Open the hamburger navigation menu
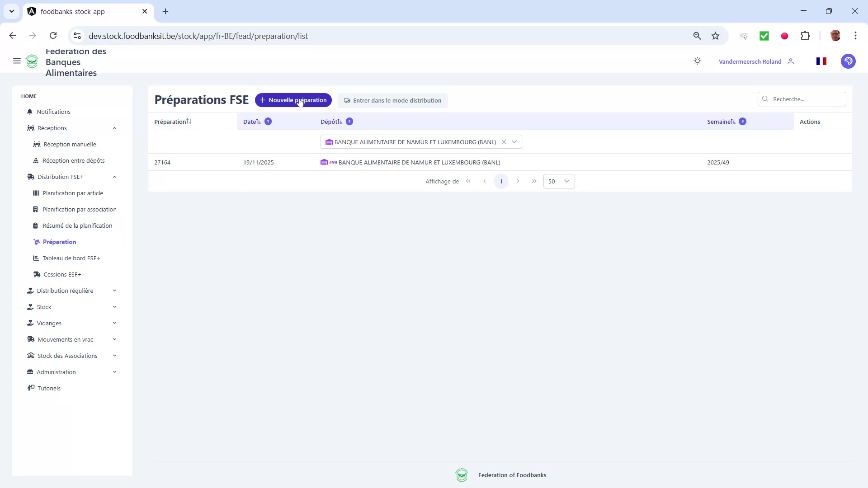 click(x=17, y=61)
